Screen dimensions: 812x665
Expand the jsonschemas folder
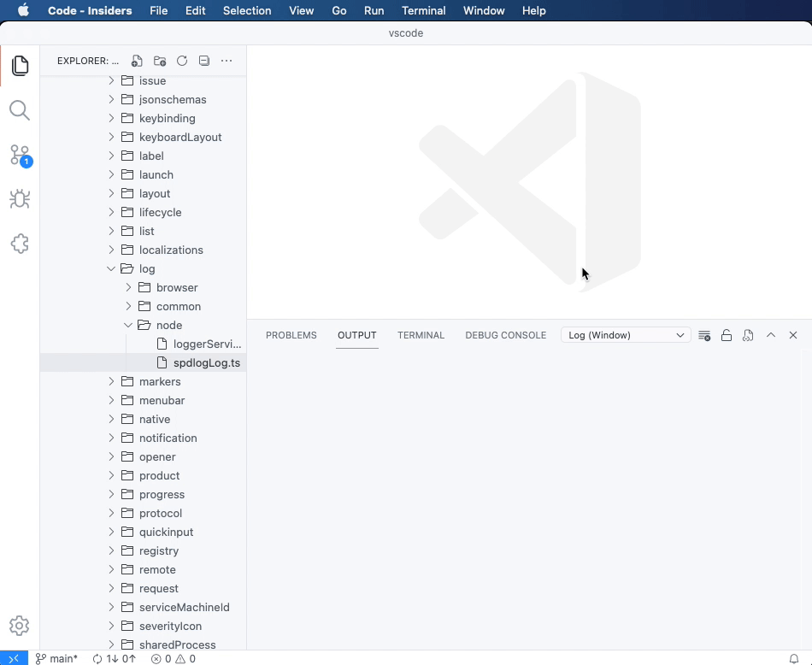(111, 99)
